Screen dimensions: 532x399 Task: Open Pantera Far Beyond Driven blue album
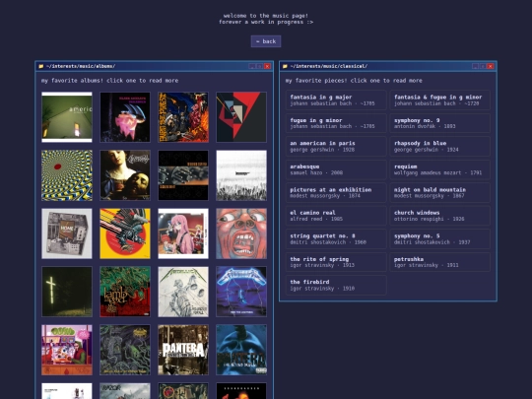point(241,350)
